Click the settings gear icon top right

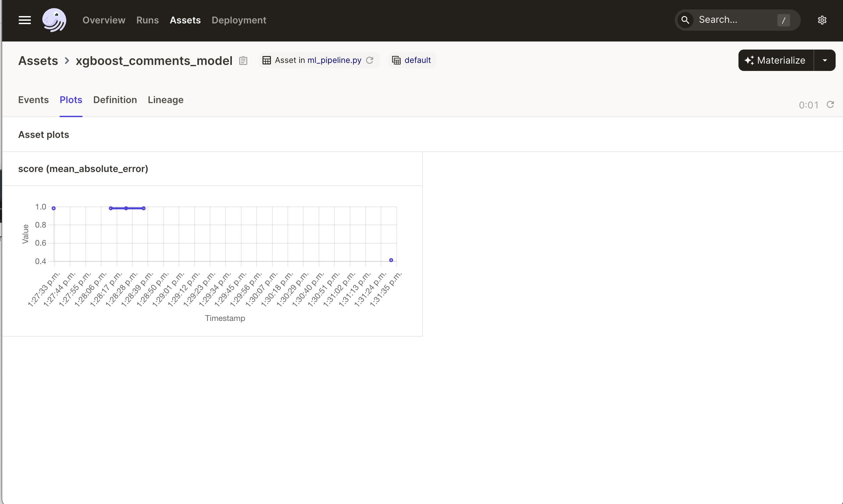822,20
